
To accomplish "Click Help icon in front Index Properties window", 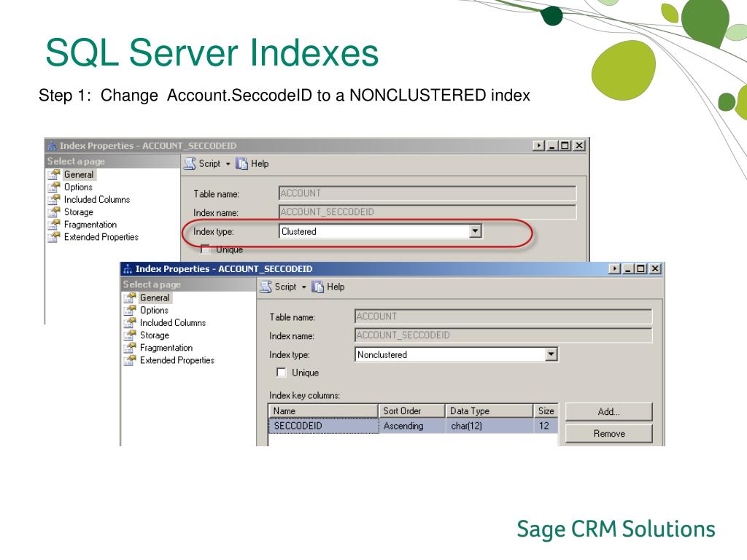I will pos(318,287).
